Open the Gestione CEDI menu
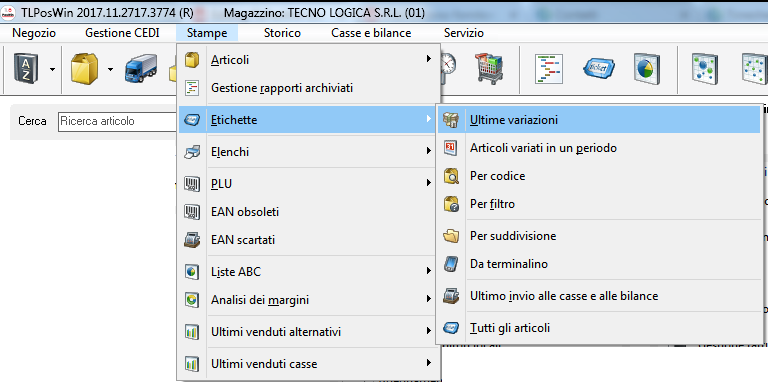The height and width of the screenshot is (382, 768). click(122, 33)
